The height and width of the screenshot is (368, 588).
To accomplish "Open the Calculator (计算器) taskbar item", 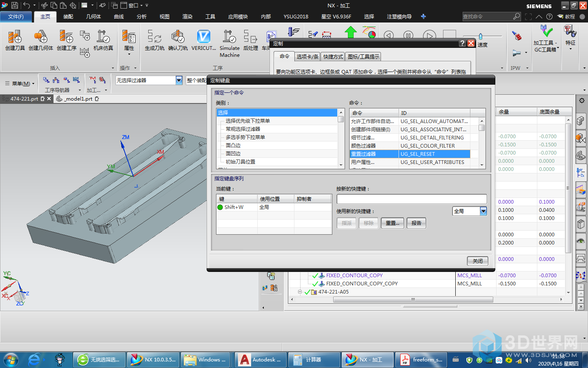I will [314, 360].
